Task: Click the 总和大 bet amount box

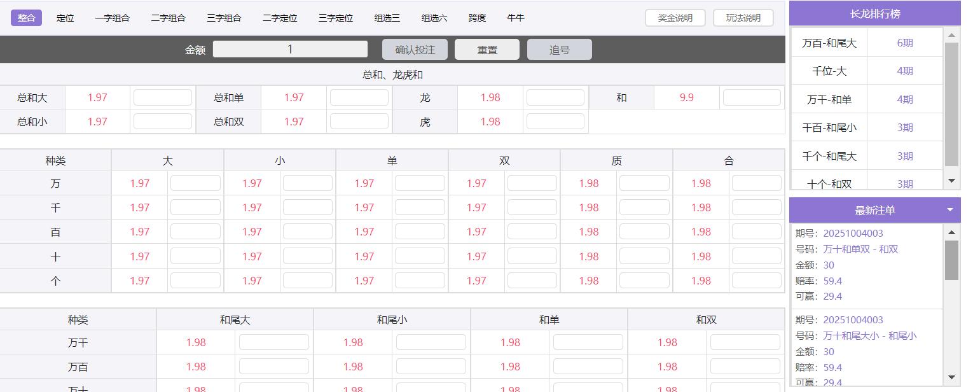Action: click(x=163, y=97)
